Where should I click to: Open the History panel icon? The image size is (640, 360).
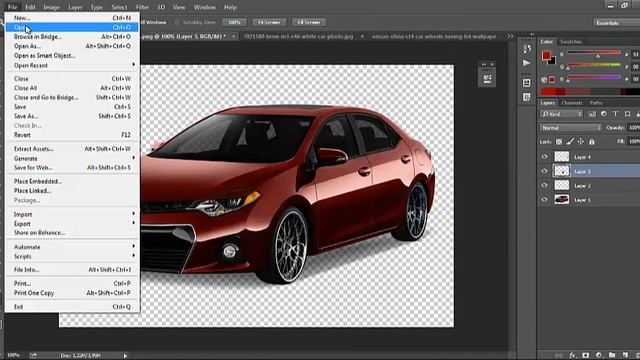527,49
